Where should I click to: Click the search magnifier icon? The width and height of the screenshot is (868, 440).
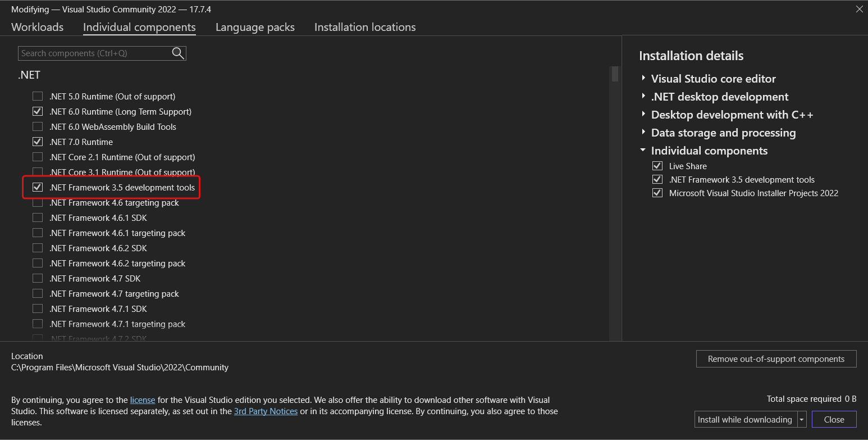tap(178, 53)
